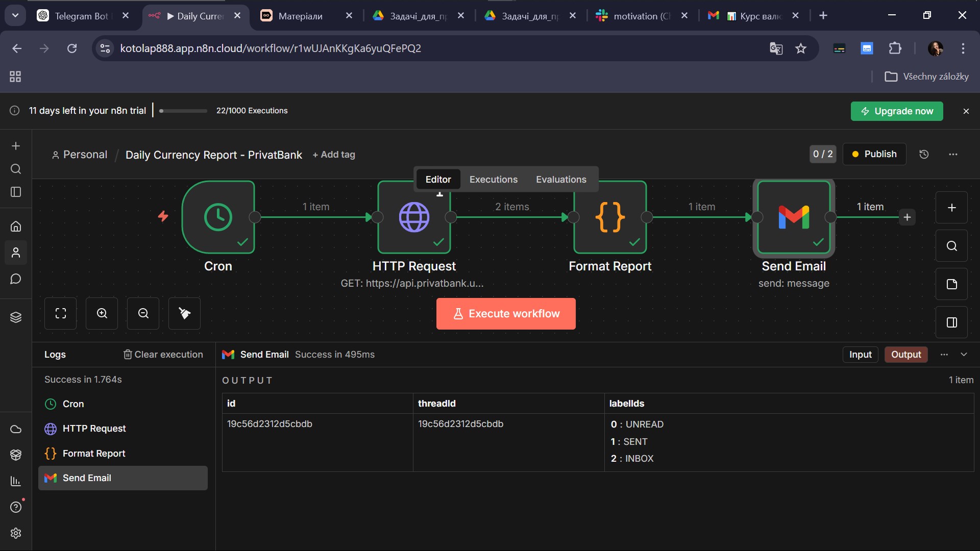
Task: Create new item from the left sidebar
Action: (16, 146)
